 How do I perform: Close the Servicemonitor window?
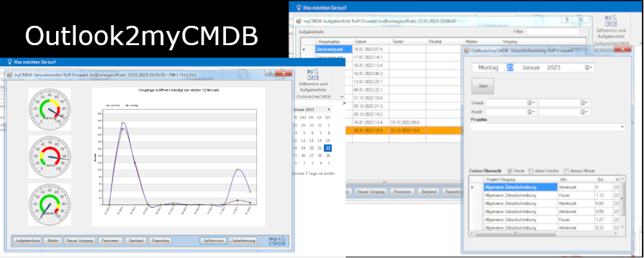(x=283, y=74)
